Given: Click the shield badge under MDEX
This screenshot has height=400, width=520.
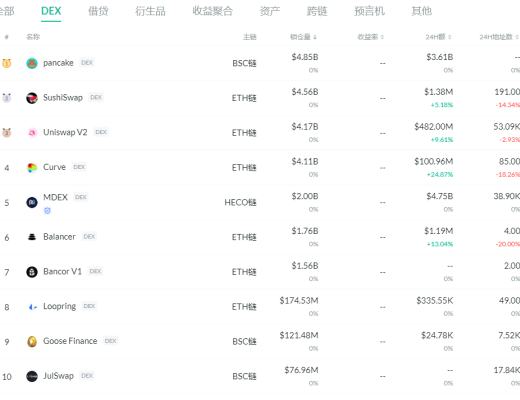Looking at the screenshot, I should click(47, 211).
